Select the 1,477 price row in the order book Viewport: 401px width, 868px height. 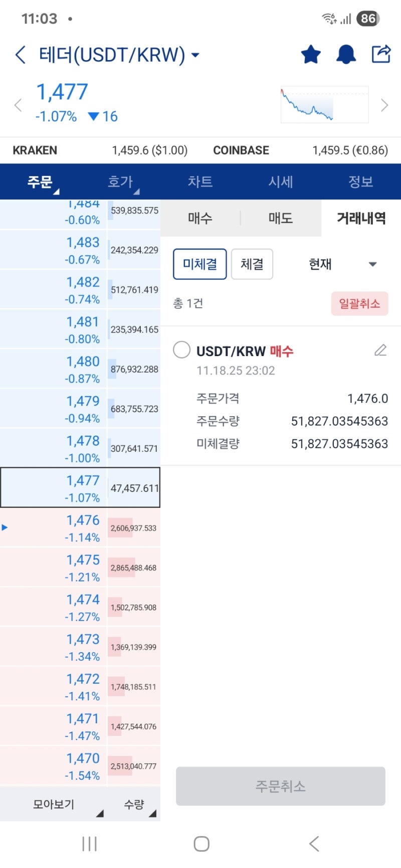click(x=80, y=487)
